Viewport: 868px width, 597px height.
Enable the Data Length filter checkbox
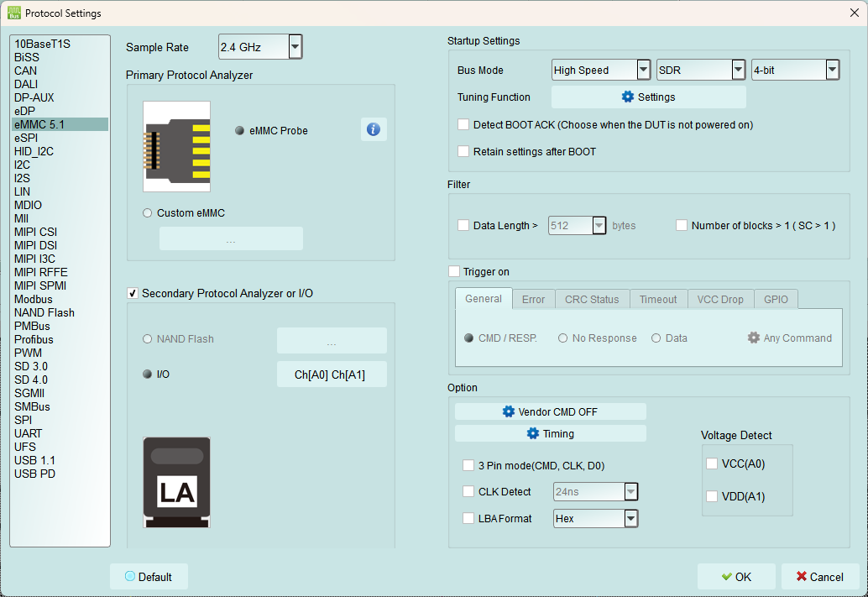pyautogui.click(x=463, y=225)
